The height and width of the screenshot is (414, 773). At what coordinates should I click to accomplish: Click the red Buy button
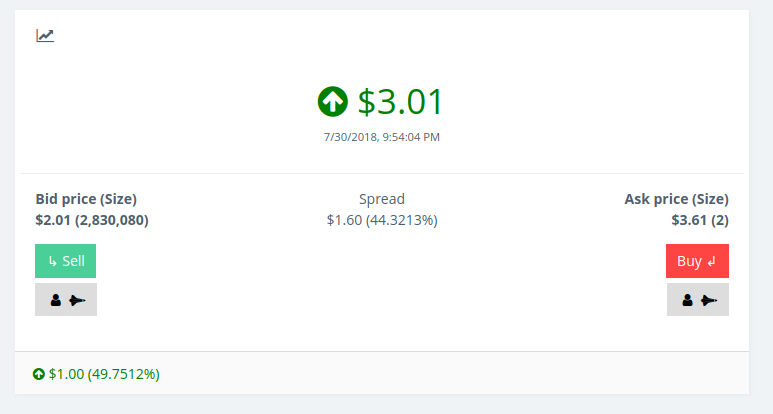697,261
